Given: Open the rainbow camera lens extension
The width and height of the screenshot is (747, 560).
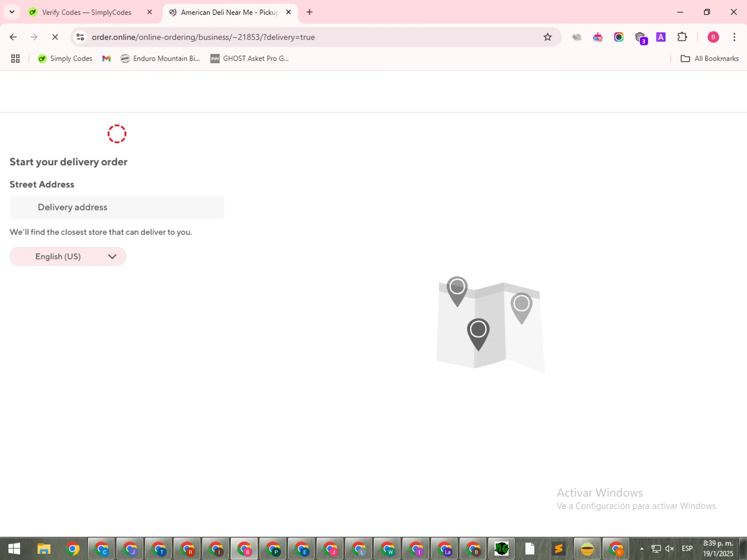Looking at the screenshot, I should coord(619,37).
